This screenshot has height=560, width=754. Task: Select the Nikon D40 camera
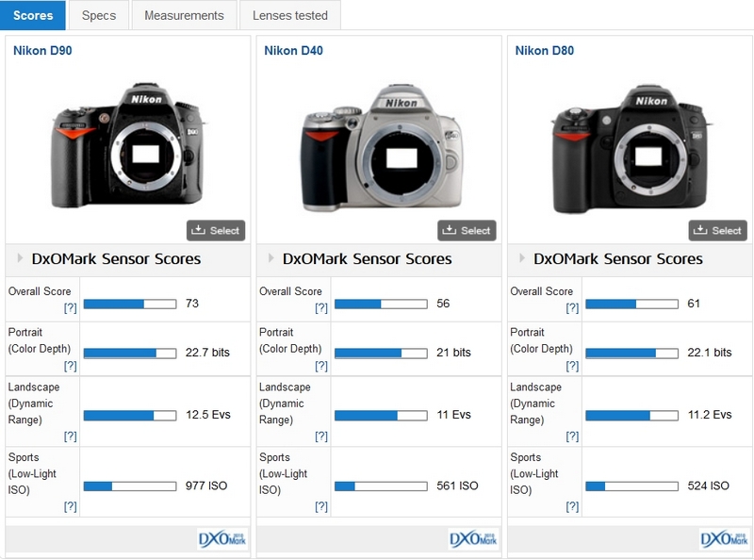467,230
